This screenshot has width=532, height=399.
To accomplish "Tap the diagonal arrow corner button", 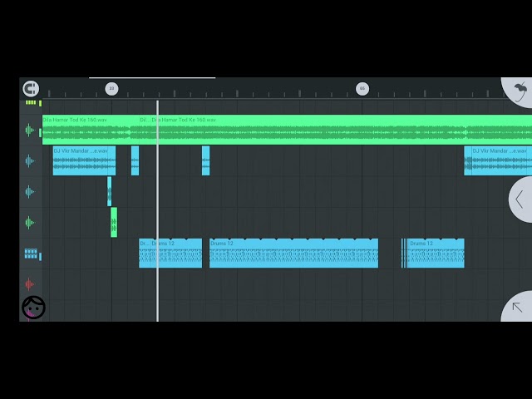I will pyautogui.click(x=517, y=307).
